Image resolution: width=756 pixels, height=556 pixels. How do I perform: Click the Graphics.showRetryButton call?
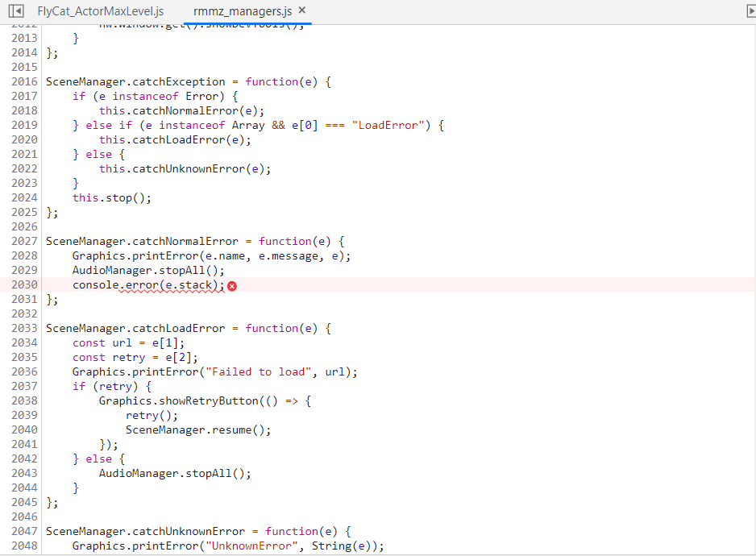pos(205,400)
